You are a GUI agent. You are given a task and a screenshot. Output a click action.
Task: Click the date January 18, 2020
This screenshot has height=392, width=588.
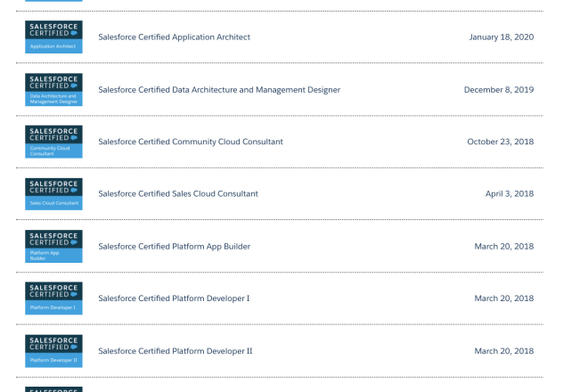point(502,37)
